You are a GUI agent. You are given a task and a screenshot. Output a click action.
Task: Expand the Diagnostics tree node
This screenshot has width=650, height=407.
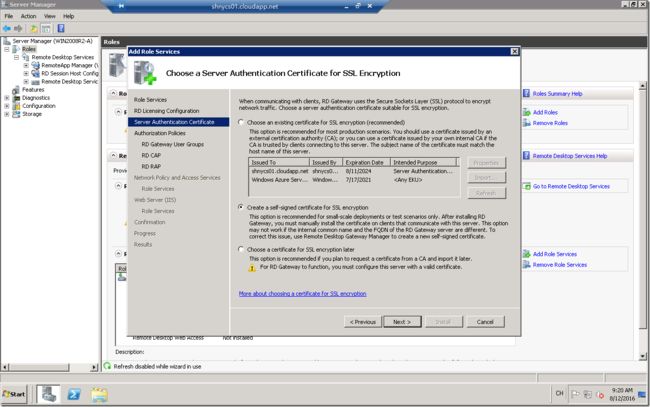(7, 98)
